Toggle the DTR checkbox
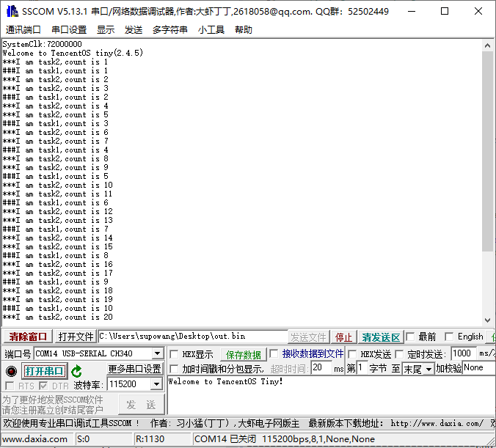Image resolution: width=496 pixels, height=448 pixels. coord(43,386)
